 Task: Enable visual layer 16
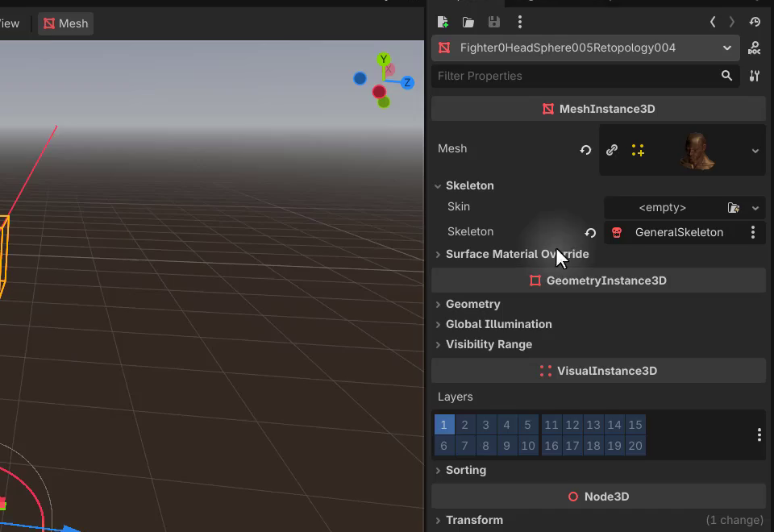551,446
